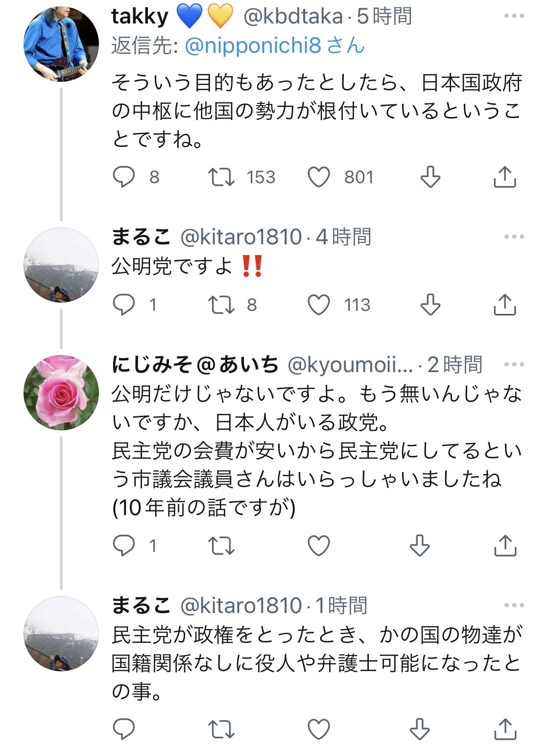Reply to にじみそ＠あいち's tweet
551x756 pixels.
[124, 545]
